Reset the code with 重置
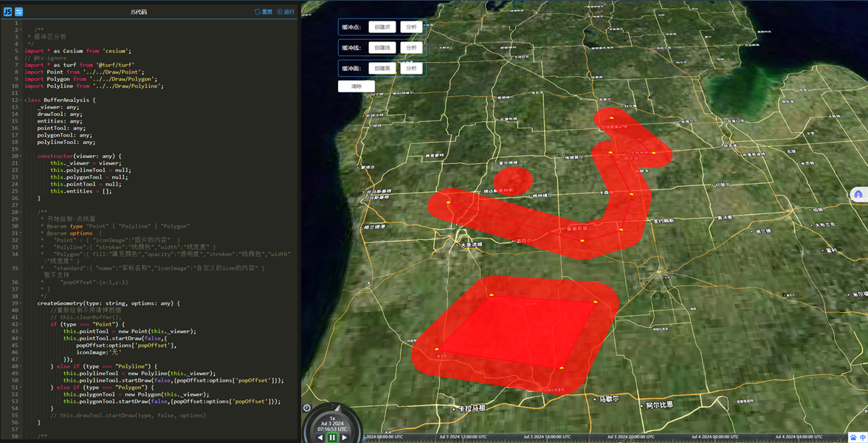 [263, 12]
